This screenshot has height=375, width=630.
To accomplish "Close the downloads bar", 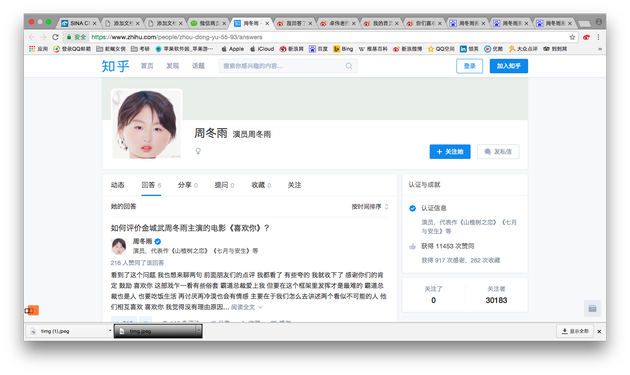I will click(x=599, y=331).
